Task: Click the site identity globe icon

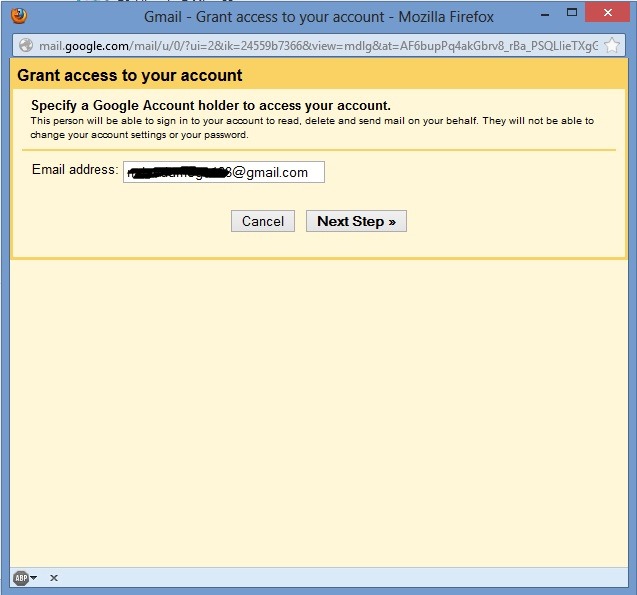Action: 26,45
